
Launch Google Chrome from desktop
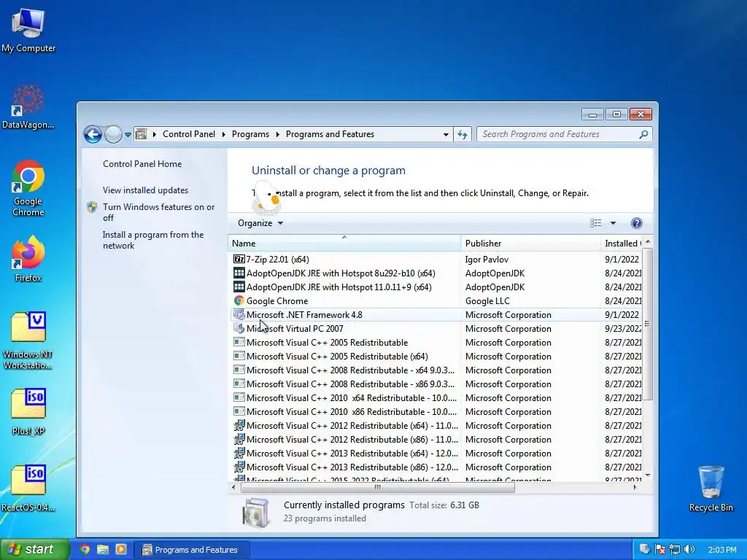28,188
